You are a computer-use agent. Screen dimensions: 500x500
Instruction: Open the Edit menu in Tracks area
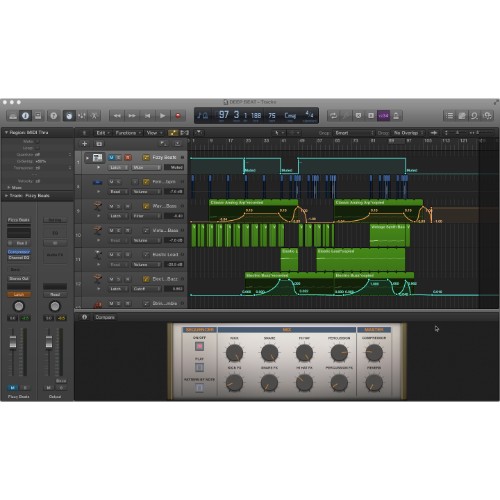(103, 133)
